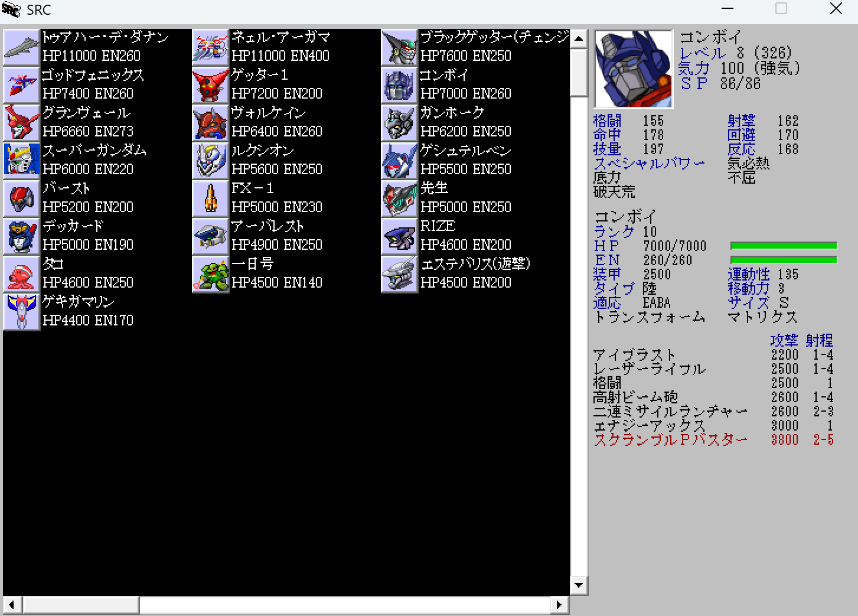
Task: Click the ブラックゲッター unit icon
Action: 400,47
